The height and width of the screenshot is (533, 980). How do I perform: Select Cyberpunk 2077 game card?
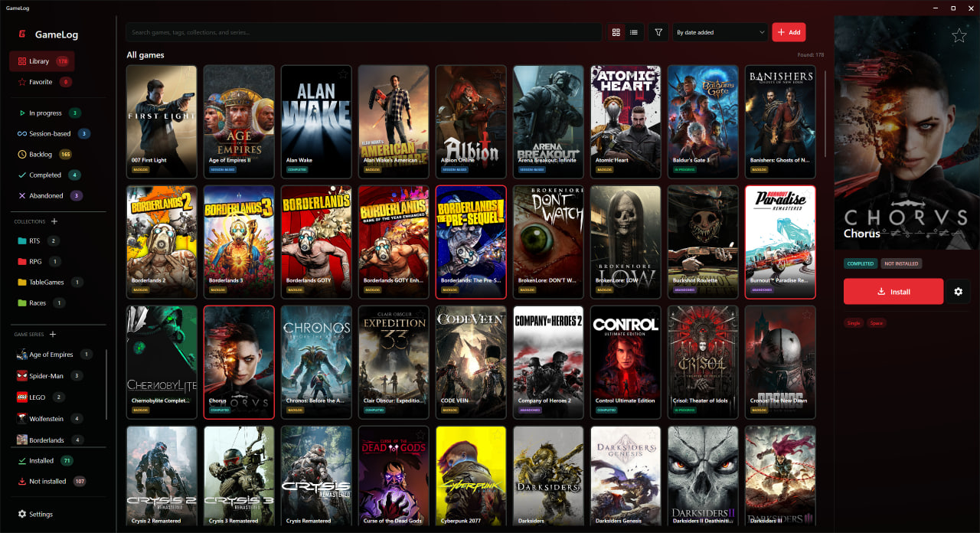pyautogui.click(x=471, y=477)
